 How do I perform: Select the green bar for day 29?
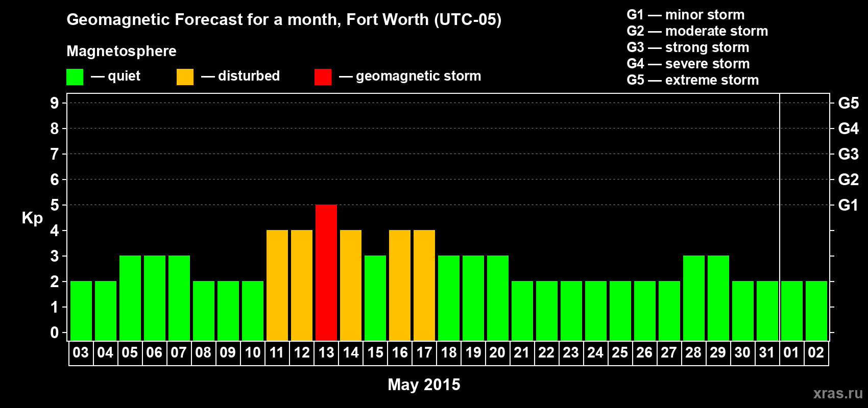click(718, 298)
